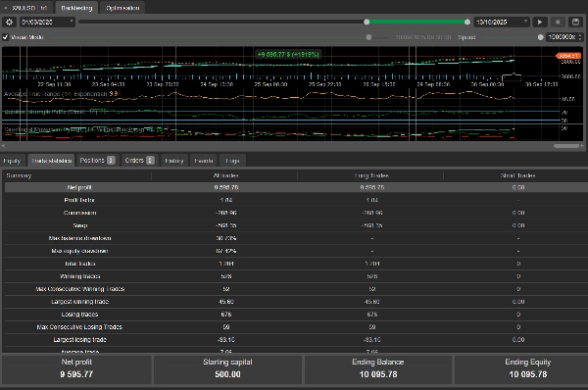588x390 pixels.
Task: Click the save report icon
Action: pos(575,23)
